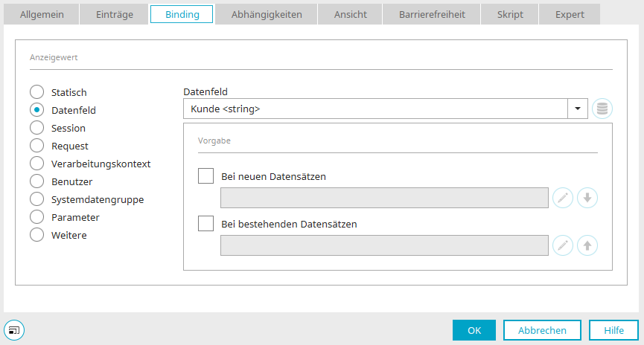This screenshot has width=644, height=345.
Task: Confirm with the OK button
Action: [474, 330]
